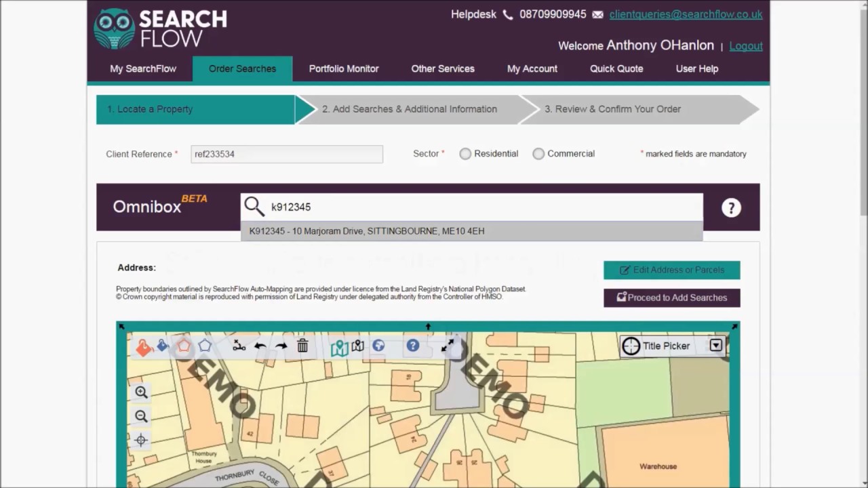Viewport: 868px width, 488px height.
Task: Open the Other Services menu
Action: click(443, 68)
